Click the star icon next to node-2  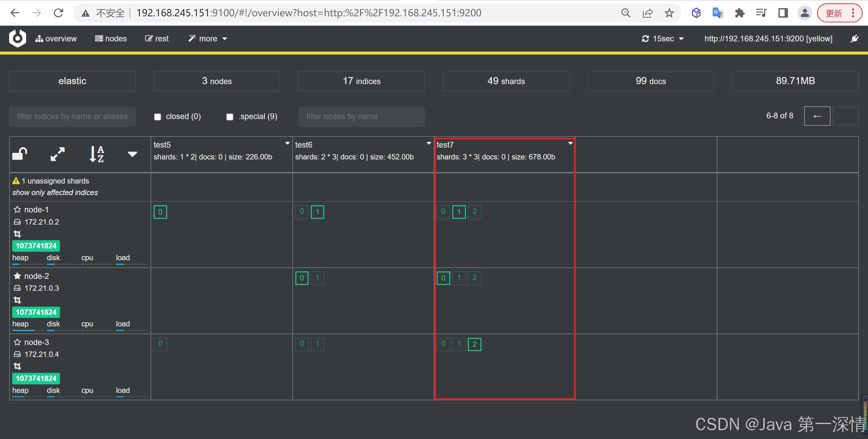click(x=17, y=276)
